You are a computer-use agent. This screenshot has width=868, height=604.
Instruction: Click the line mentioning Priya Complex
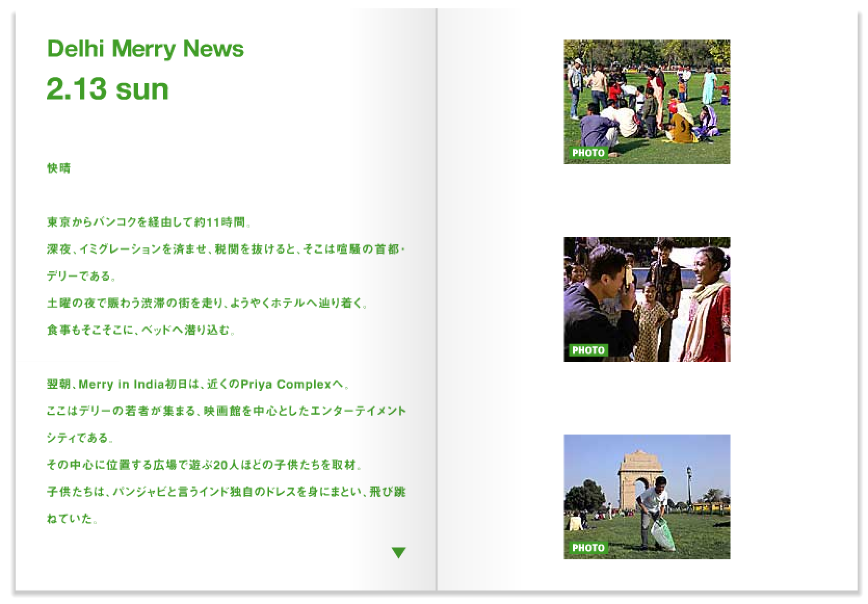coord(198,385)
